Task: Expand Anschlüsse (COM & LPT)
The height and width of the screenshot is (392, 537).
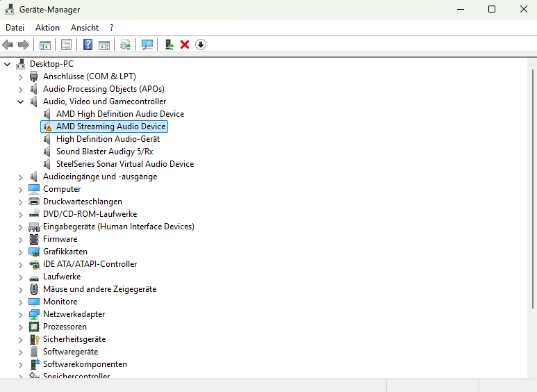Action: point(21,76)
